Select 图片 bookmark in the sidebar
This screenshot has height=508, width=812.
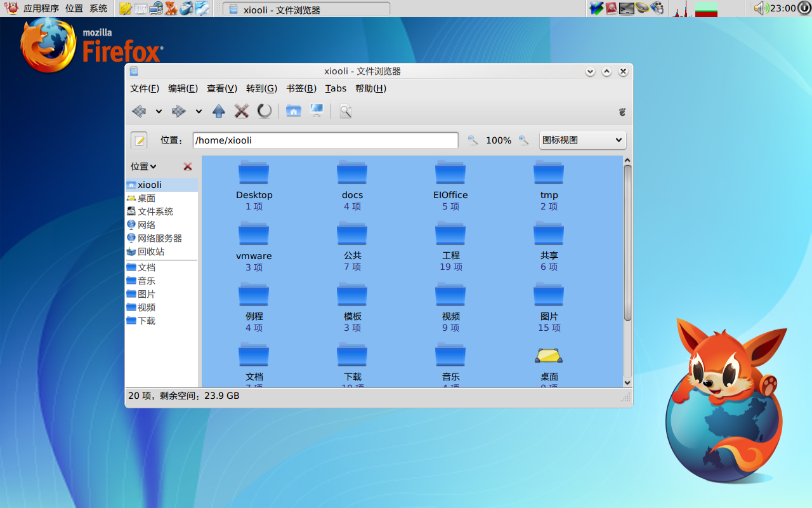coord(161,294)
